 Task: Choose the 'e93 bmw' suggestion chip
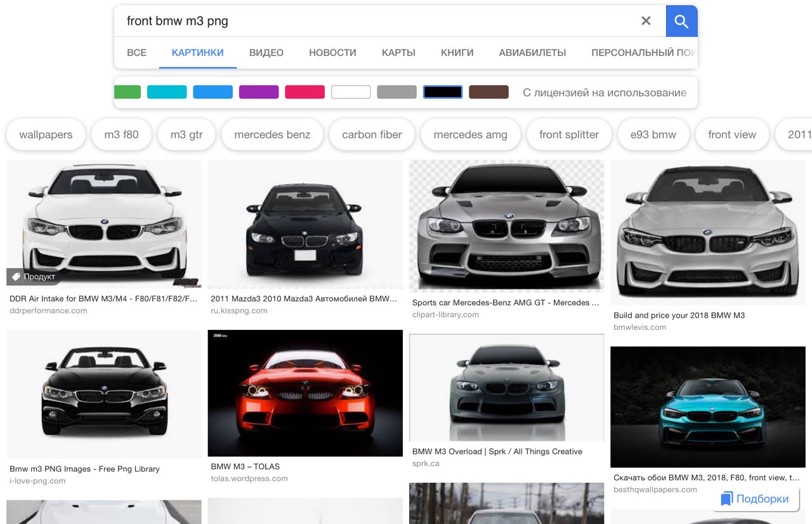(x=653, y=134)
